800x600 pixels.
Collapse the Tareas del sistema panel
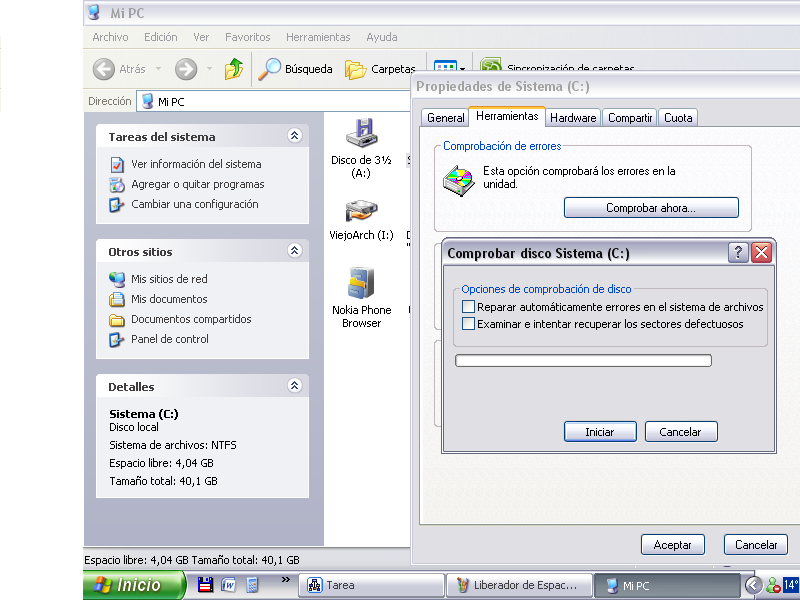[x=294, y=136]
